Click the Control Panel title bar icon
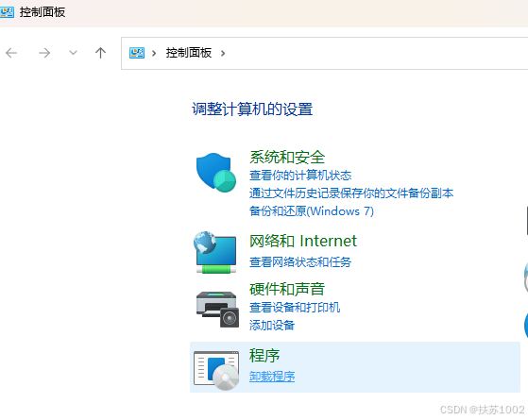 (x=7, y=12)
